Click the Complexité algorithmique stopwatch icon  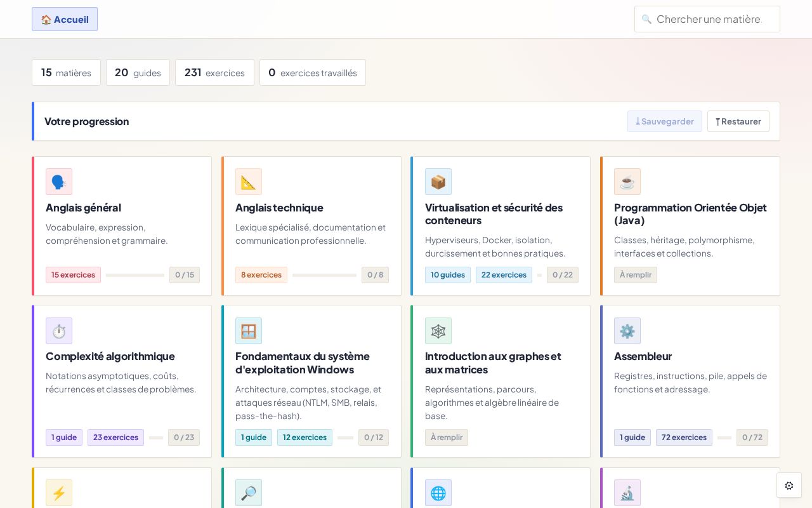(59, 331)
